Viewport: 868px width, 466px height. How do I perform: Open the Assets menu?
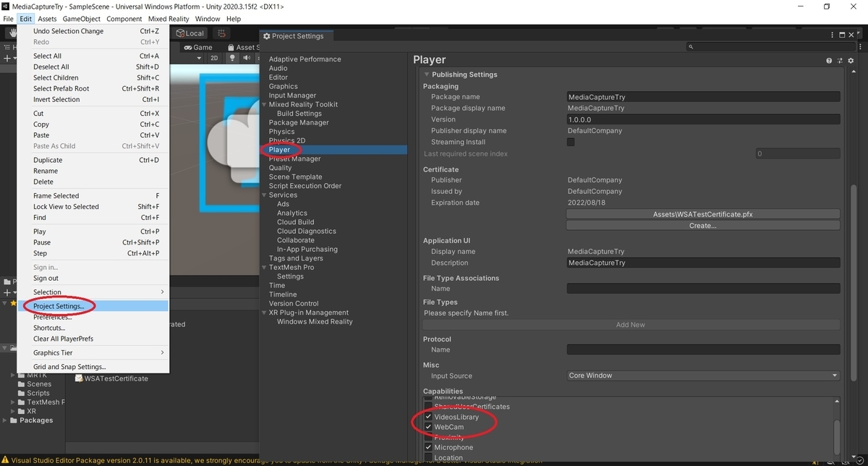tap(47, 19)
